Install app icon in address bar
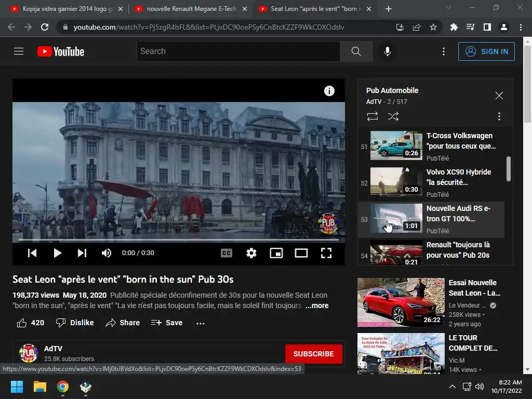 pyautogui.click(x=400, y=27)
